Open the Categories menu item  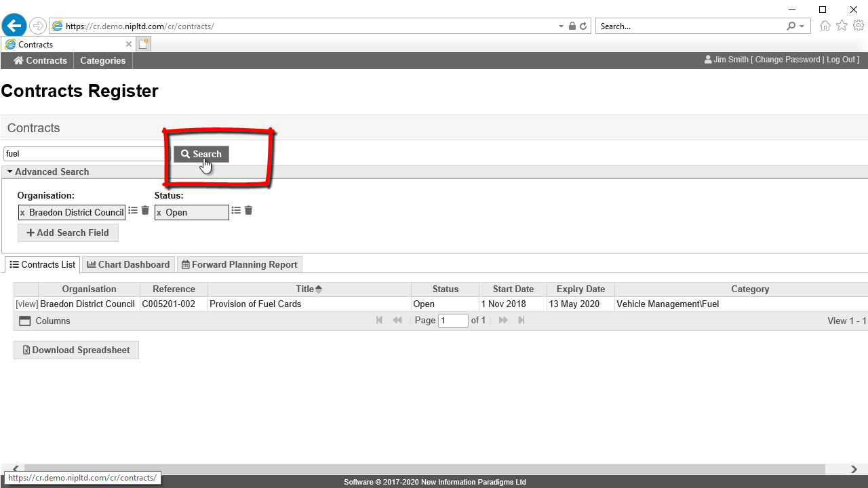point(103,61)
